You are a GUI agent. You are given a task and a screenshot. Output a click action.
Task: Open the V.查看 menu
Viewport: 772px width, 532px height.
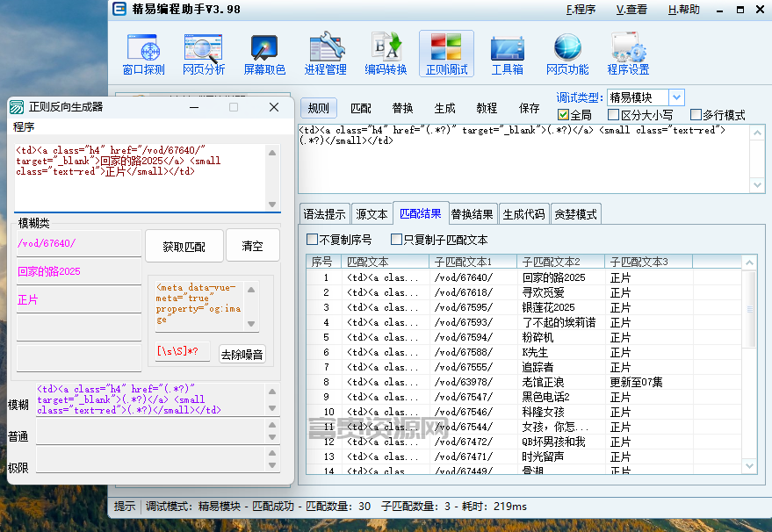(x=631, y=10)
